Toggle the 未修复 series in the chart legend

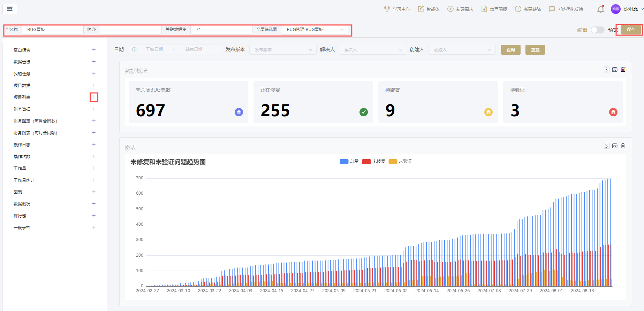click(x=373, y=161)
